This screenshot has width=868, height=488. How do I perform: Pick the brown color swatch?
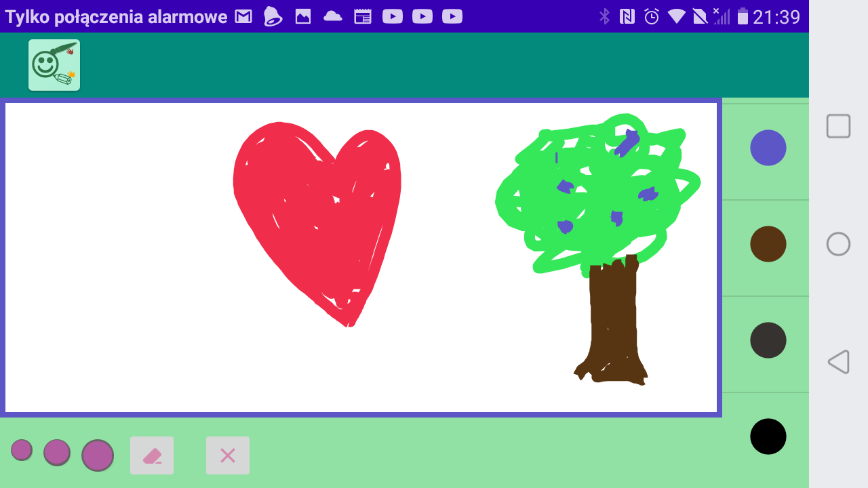(768, 244)
